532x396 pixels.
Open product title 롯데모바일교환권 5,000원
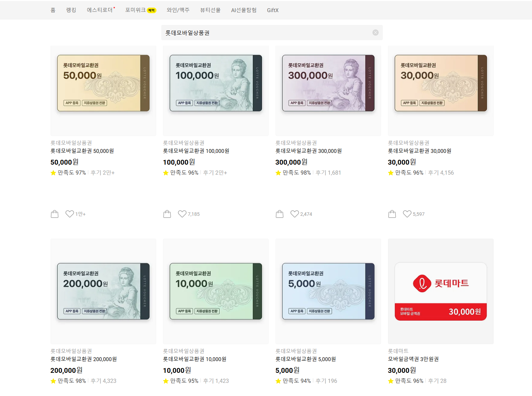(x=306, y=359)
